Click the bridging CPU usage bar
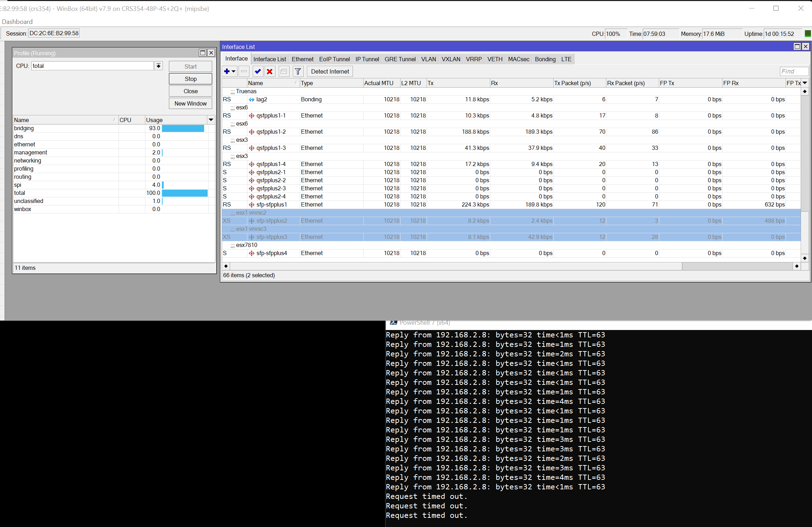812x527 pixels. click(183, 128)
